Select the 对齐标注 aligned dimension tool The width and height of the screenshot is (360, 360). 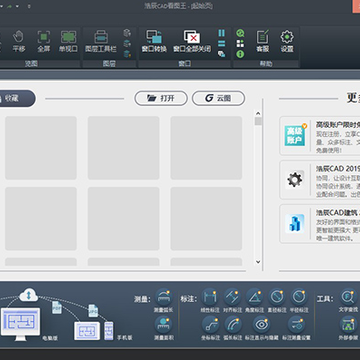pos(233,300)
